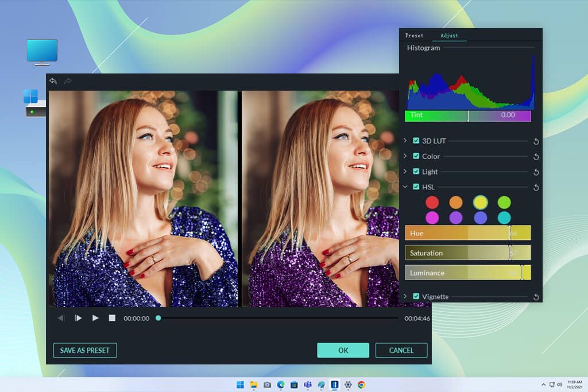The width and height of the screenshot is (588, 392).
Task: Confirm changes with the OK button
Action: (343, 350)
